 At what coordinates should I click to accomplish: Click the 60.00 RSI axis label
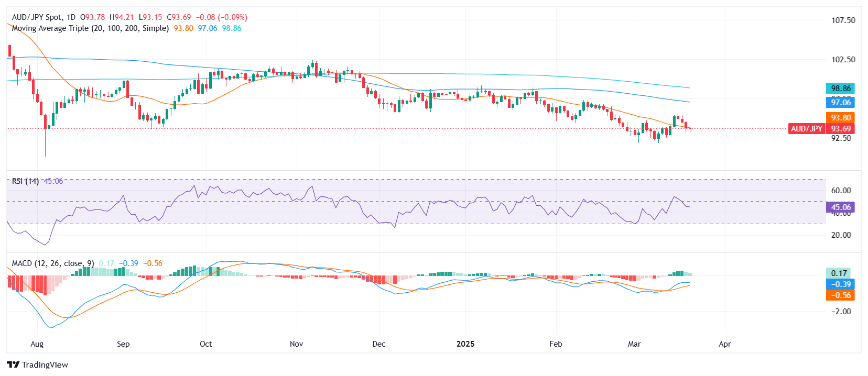tap(841, 191)
